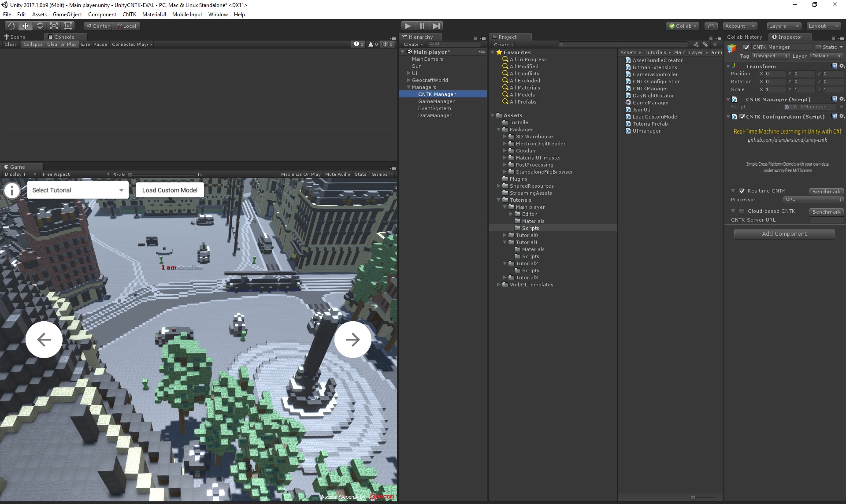
Task: Click Benchmark button for Cloud-based CNTK
Action: tap(826, 212)
